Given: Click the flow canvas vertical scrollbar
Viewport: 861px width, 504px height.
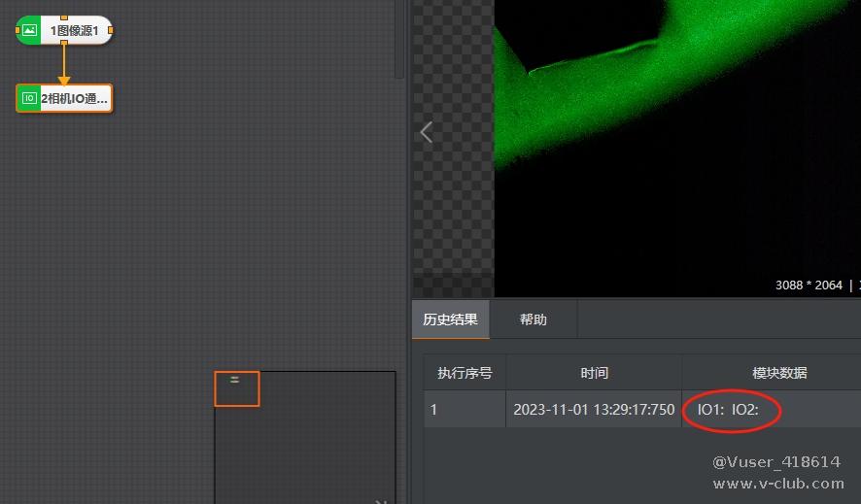Looking at the screenshot, I should [x=399, y=40].
